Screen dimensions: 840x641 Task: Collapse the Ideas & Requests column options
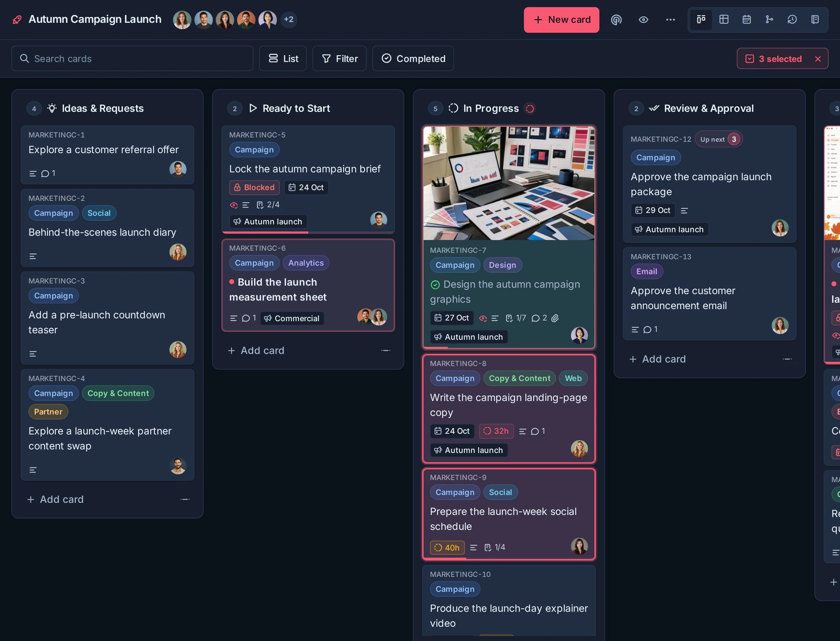coord(185,499)
